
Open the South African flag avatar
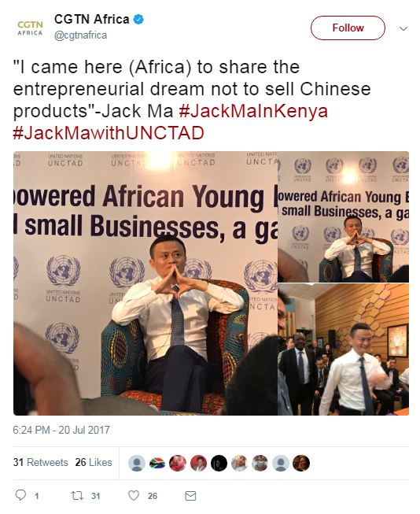click(157, 463)
